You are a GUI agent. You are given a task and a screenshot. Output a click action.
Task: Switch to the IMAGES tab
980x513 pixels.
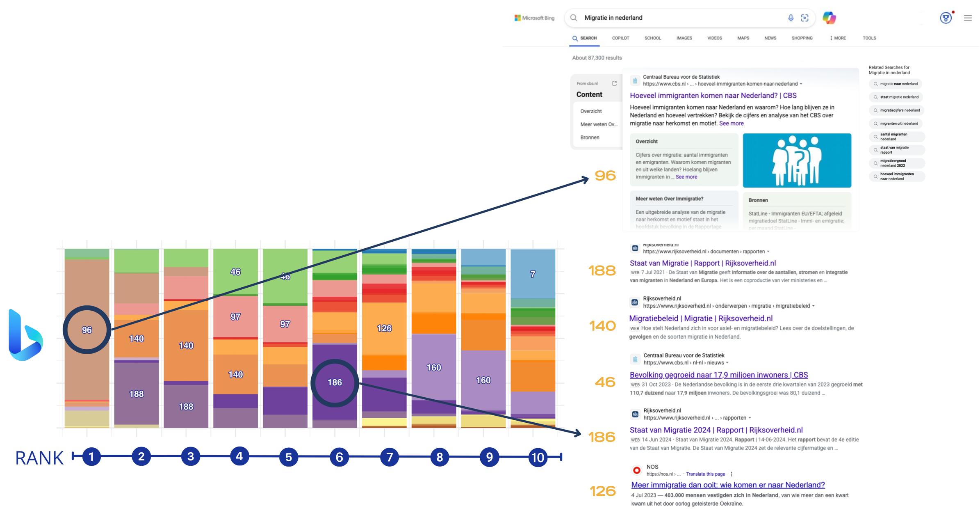(684, 38)
